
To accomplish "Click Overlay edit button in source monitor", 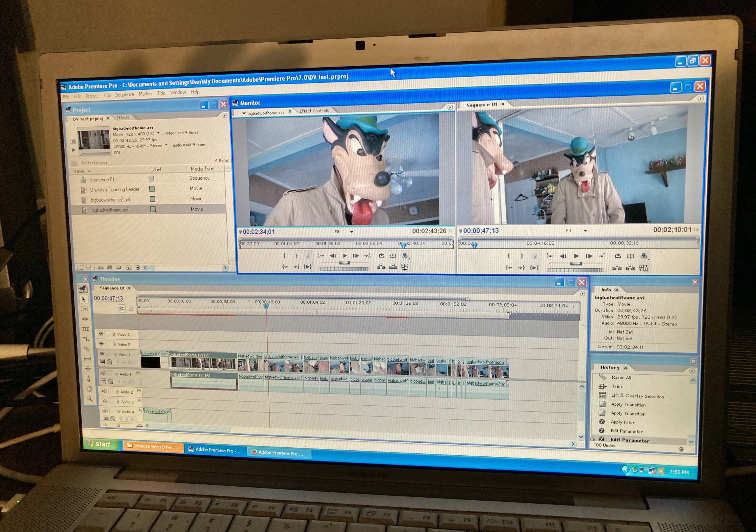I will pyautogui.click(x=393, y=267).
